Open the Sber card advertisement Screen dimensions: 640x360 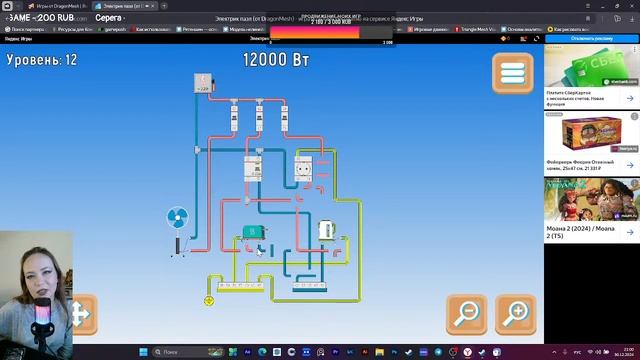[592, 66]
